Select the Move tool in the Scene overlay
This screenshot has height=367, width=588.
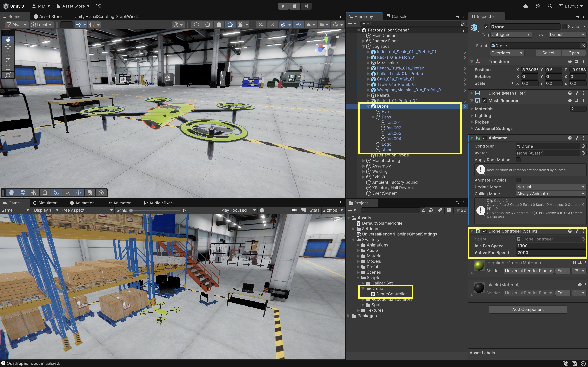8,46
